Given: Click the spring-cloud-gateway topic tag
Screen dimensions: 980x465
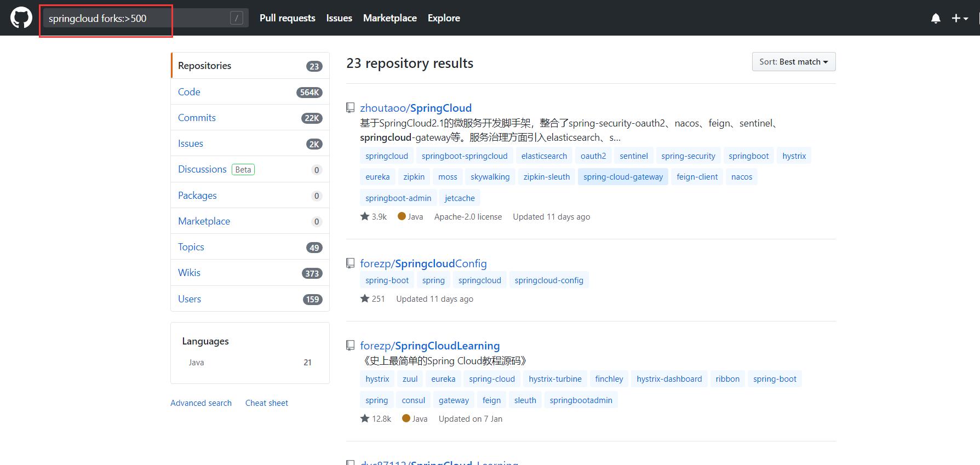Looking at the screenshot, I should coord(623,177).
